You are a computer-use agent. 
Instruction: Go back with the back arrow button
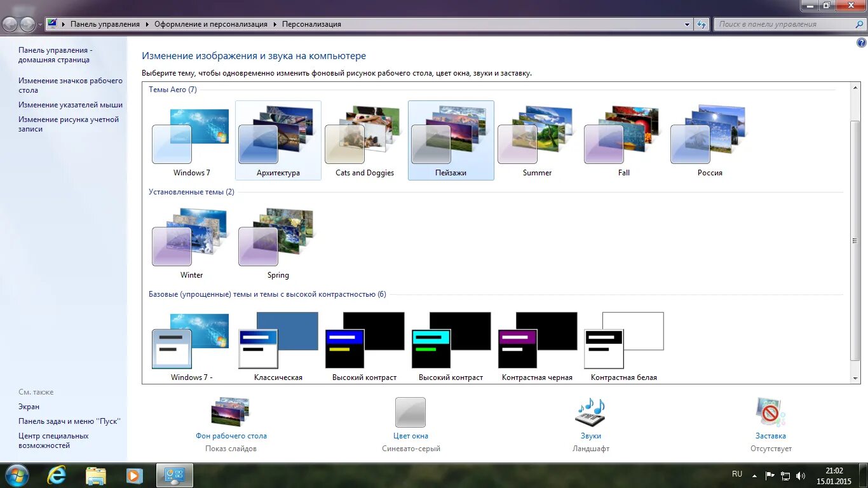pos(10,24)
